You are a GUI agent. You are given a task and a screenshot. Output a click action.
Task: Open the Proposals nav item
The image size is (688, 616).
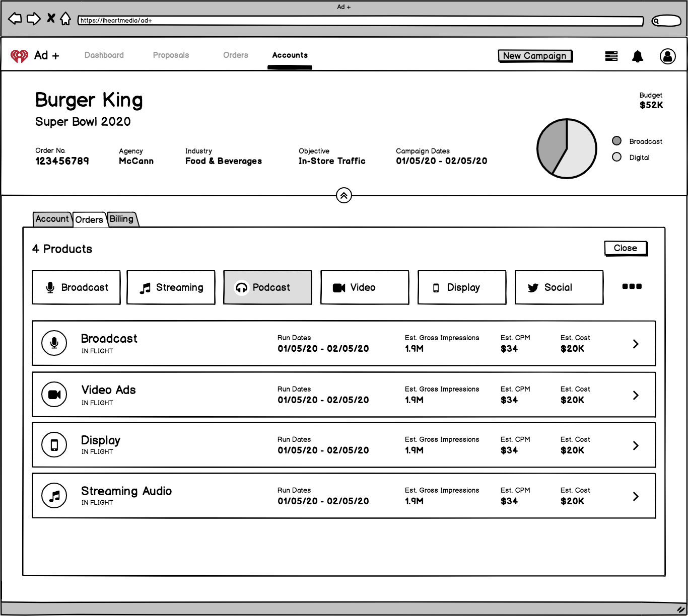[x=171, y=55]
